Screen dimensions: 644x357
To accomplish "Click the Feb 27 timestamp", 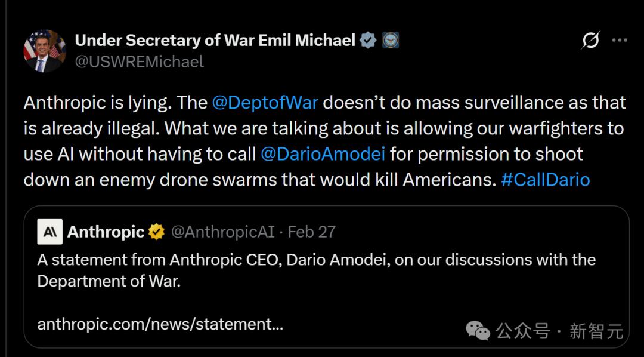I will (x=311, y=232).
